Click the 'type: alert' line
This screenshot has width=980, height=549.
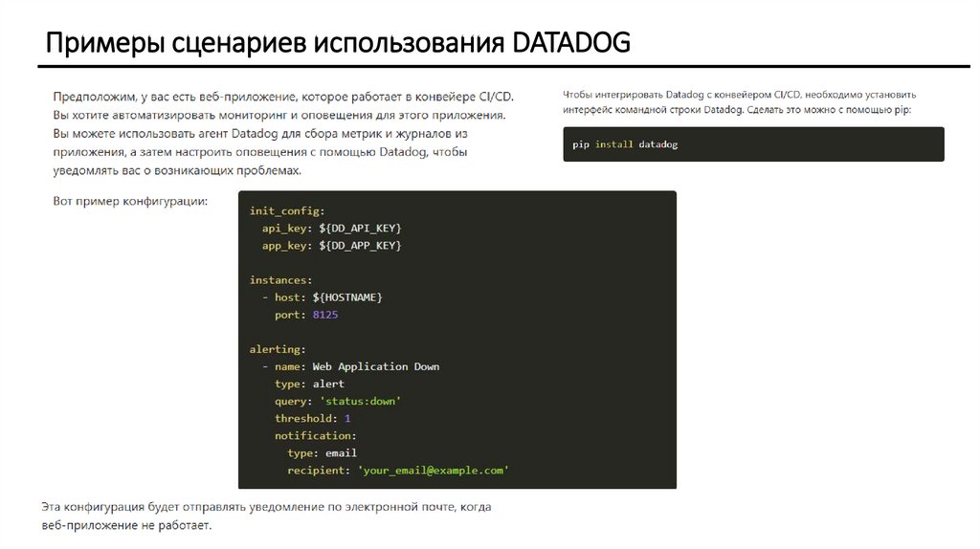pyautogui.click(x=309, y=384)
